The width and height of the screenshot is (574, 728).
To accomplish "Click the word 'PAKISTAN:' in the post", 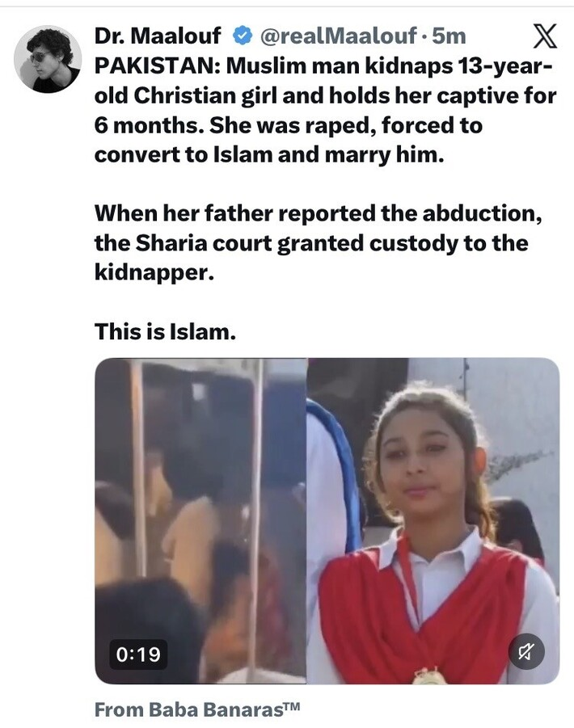I will 157,66.
